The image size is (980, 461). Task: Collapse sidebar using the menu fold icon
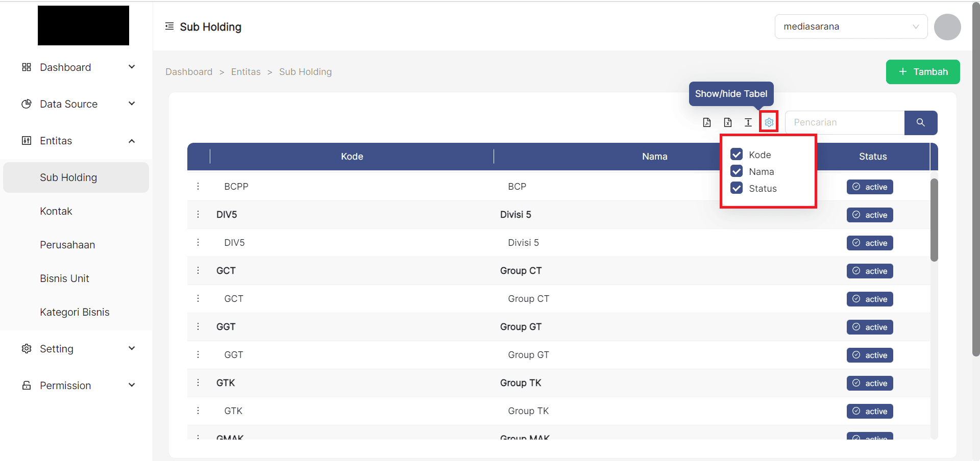[x=169, y=27]
